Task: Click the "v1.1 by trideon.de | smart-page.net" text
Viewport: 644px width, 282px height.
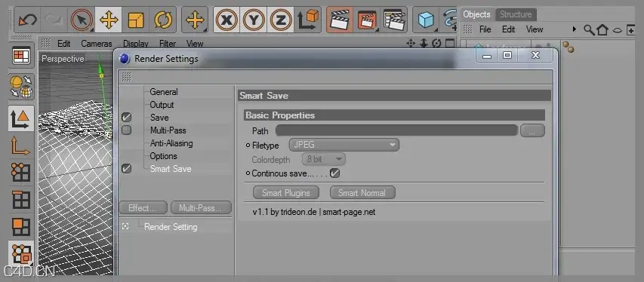Action: [314, 212]
